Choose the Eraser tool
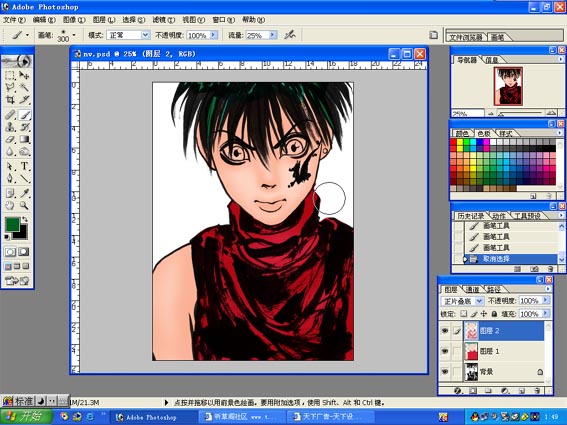 tap(10, 140)
